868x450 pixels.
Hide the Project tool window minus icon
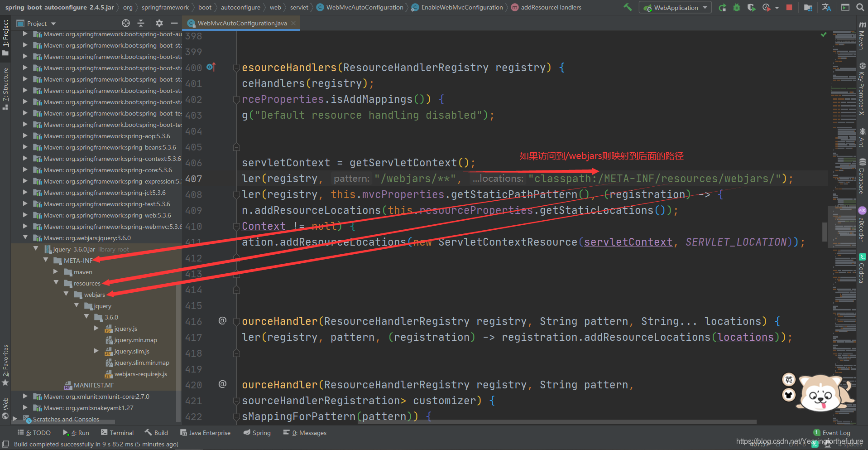pos(174,23)
